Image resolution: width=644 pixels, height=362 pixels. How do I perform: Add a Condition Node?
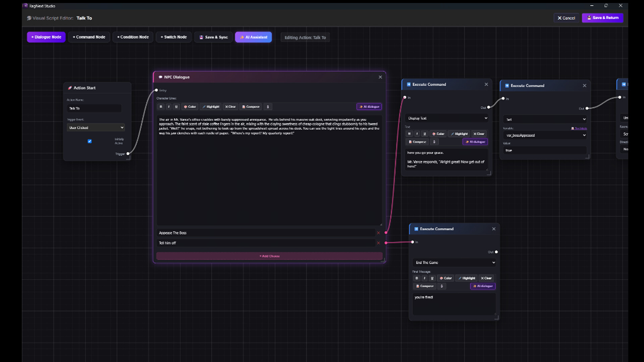click(x=133, y=37)
